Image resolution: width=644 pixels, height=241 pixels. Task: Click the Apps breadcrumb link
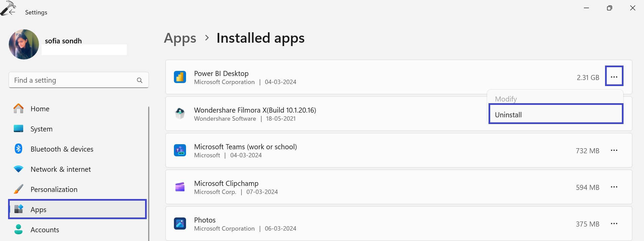click(x=180, y=38)
